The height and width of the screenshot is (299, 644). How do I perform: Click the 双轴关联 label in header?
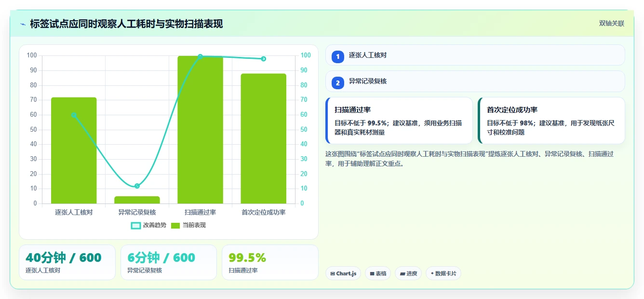pos(611,24)
